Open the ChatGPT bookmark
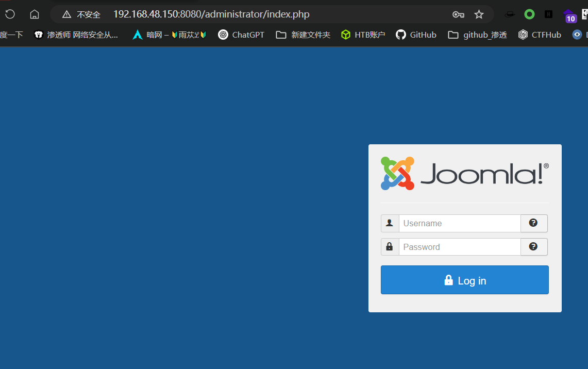This screenshot has width=588, height=369. 241,35
